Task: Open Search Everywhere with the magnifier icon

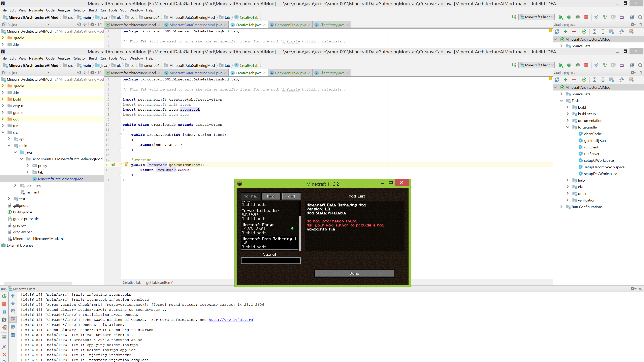Action: [640, 65]
